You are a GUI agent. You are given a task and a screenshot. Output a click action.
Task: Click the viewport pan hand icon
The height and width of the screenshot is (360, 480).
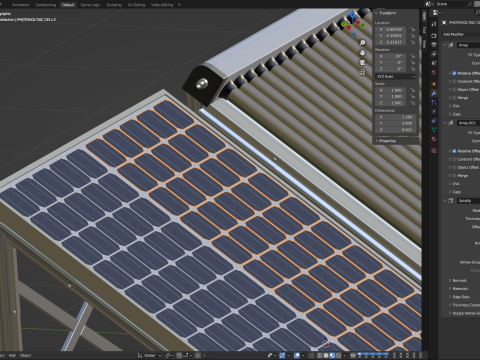(362, 53)
